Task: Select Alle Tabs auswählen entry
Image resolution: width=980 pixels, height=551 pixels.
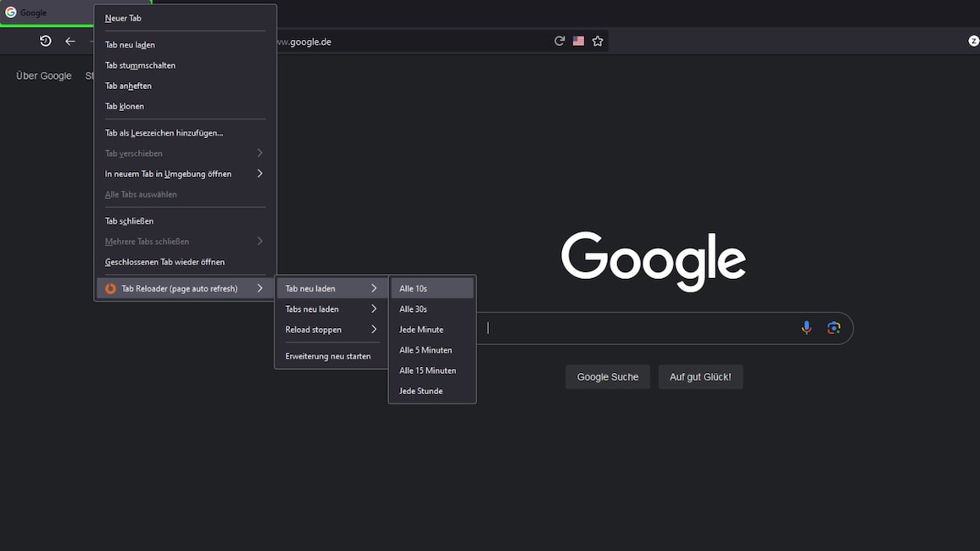Action: [185, 194]
